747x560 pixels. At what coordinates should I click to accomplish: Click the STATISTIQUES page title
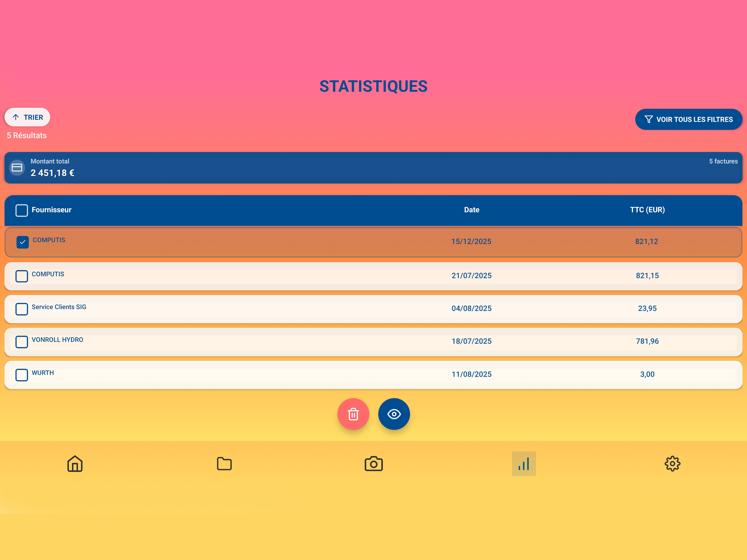(x=373, y=86)
